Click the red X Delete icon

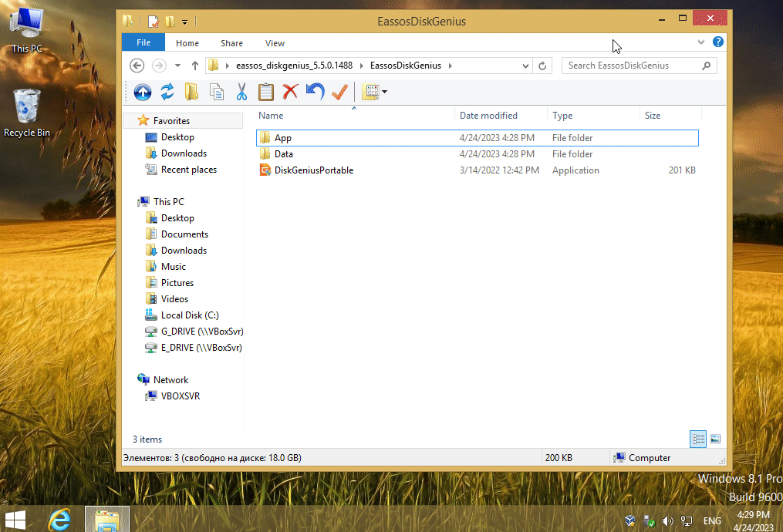[290, 92]
